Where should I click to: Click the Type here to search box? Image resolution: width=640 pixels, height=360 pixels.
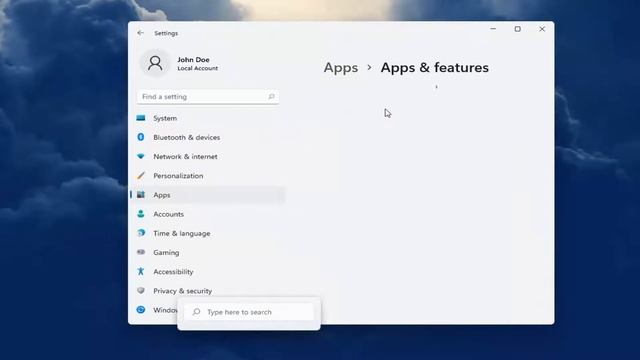[249, 312]
